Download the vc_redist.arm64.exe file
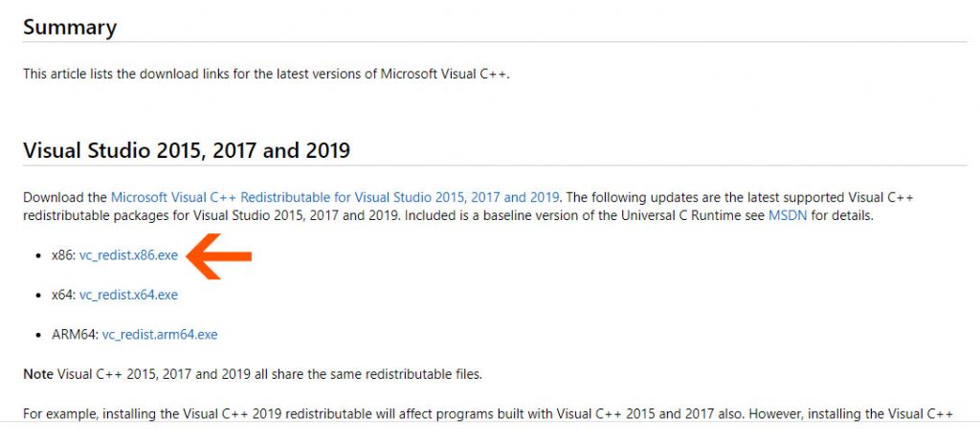 coord(160,334)
